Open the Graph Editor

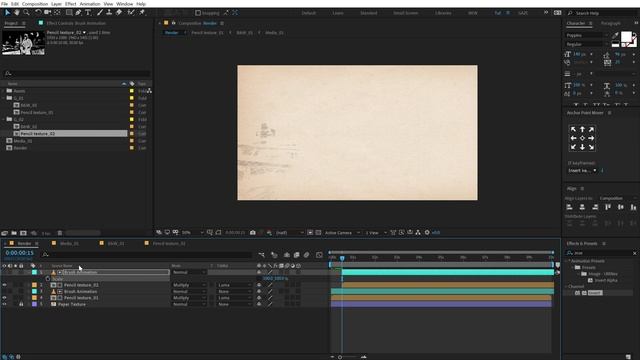coord(319,255)
